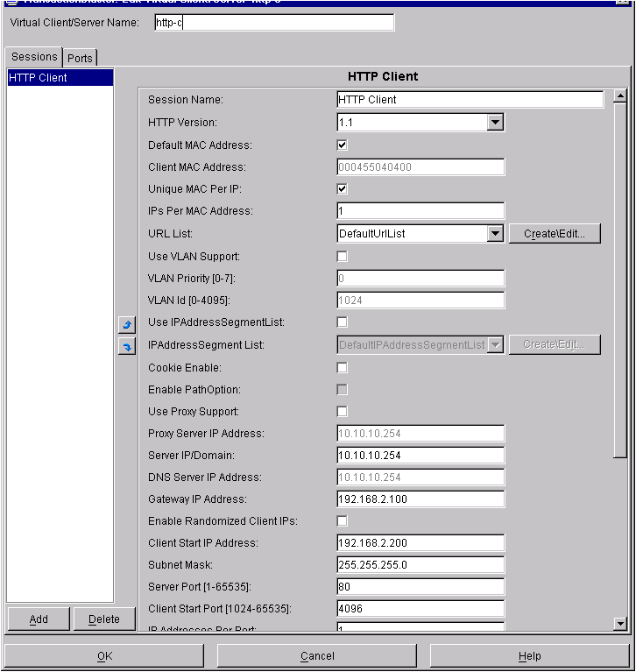Switch to the Ports tab

click(x=80, y=58)
